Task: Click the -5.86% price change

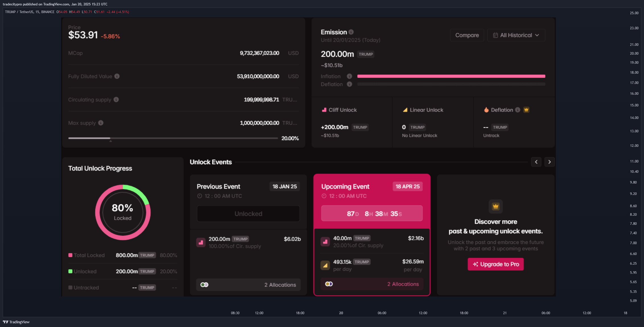Action: click(x=110, y=36)
